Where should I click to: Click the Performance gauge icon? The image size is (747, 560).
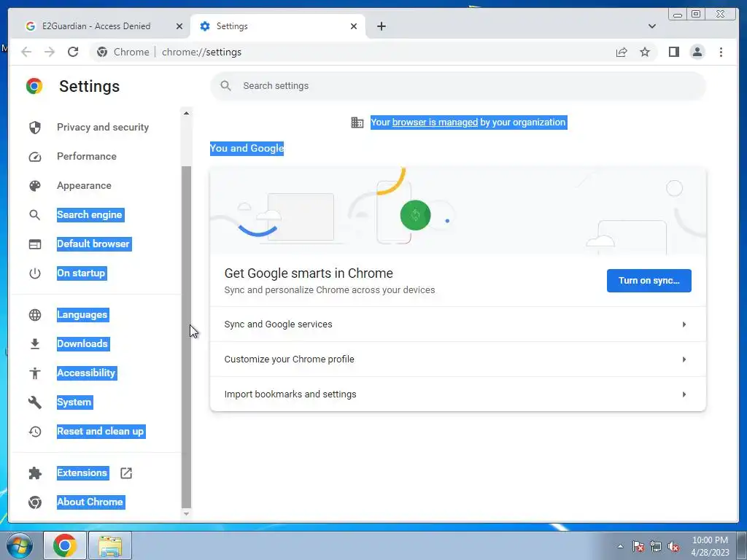(x=35, y=157)
